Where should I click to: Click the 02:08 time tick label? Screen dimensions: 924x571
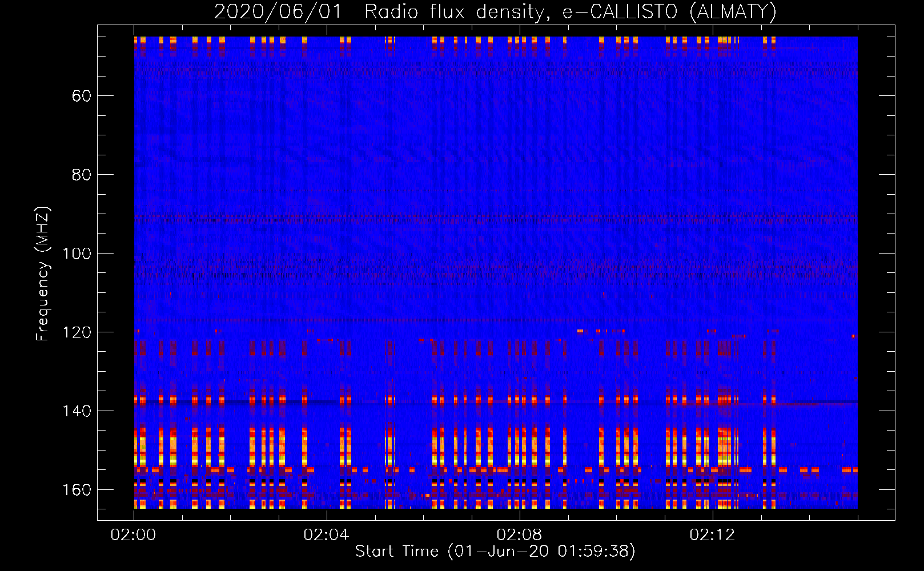[x=520, y=535]
